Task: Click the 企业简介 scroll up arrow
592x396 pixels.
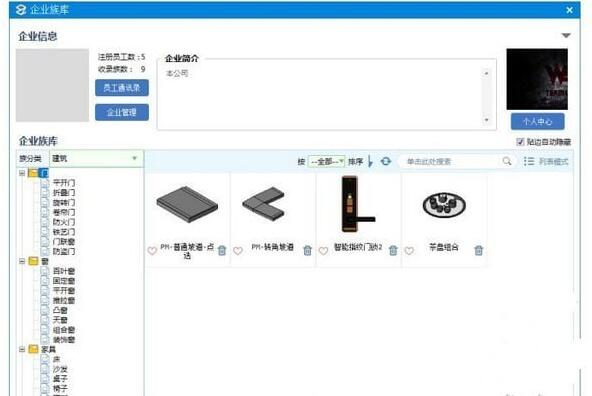Action: coord(486,73)
